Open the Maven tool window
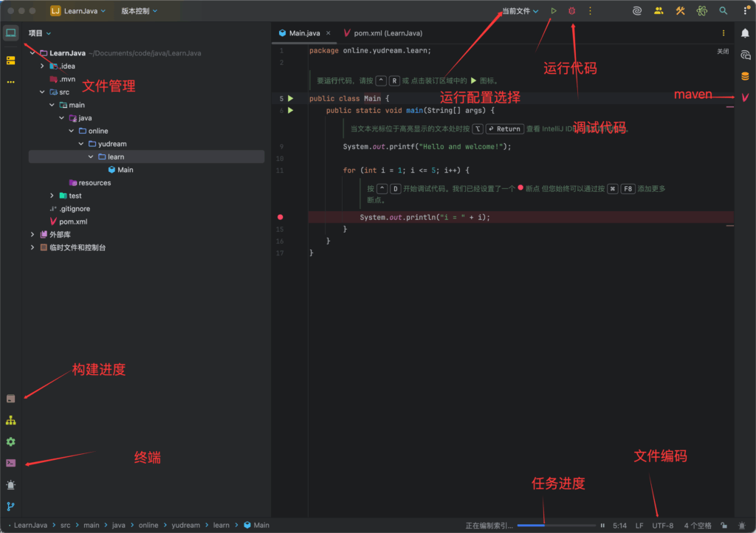This screenshot has width=756, height=533. click(x=745, y=97)
